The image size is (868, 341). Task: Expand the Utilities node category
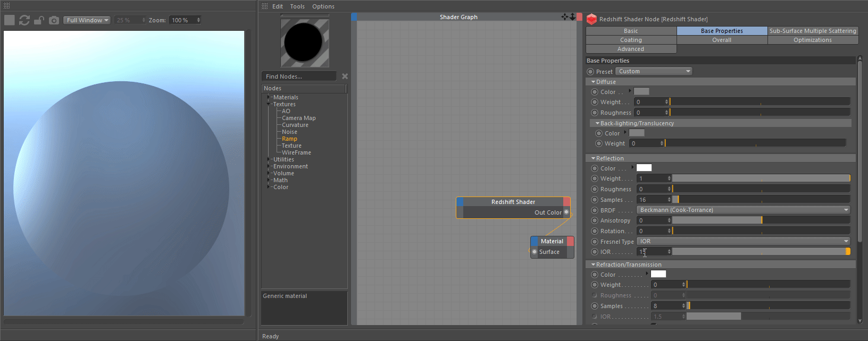pyautogui.click(x=269, y=159)
